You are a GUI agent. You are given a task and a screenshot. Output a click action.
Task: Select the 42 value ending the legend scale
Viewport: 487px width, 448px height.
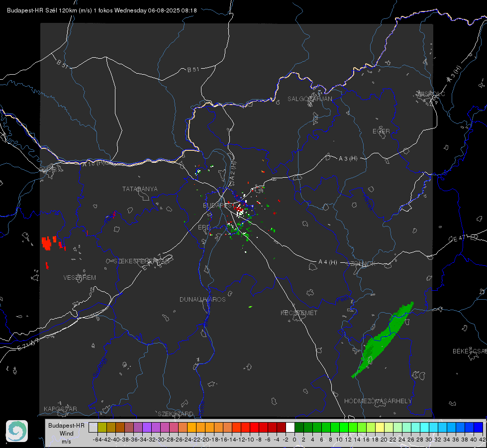[482, 440]
